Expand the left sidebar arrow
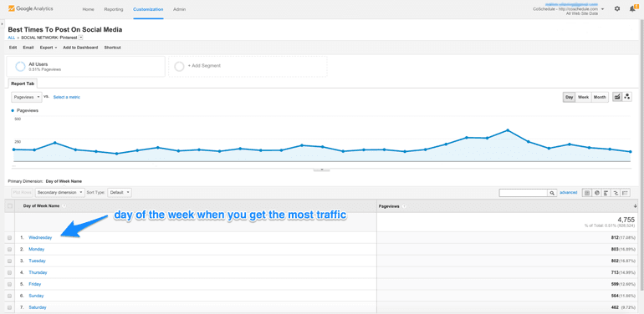The height and width of the screenshot is (314, 644). (x=2, y=25)
